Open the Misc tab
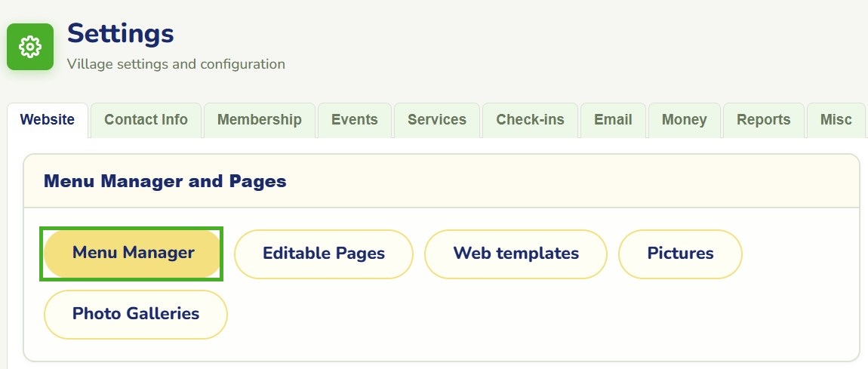The height and width of the screenshot is (369, 868). coord(836,120)
